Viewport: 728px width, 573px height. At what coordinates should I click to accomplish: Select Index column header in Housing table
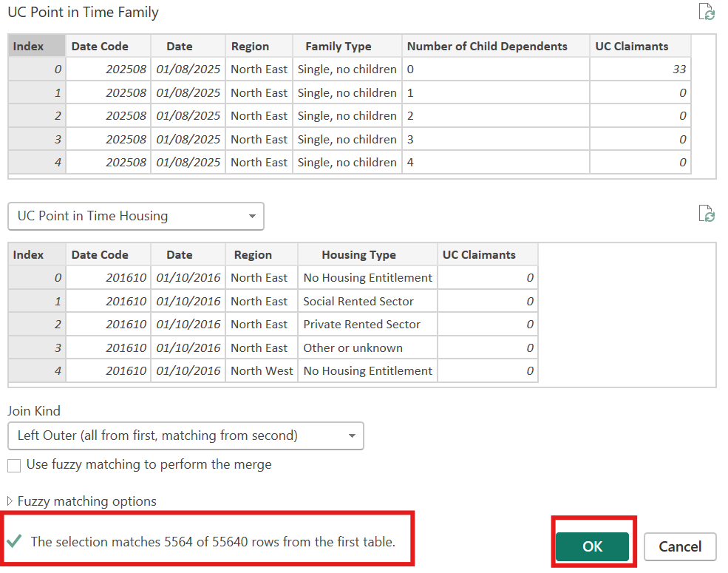(x=37, y=254)
